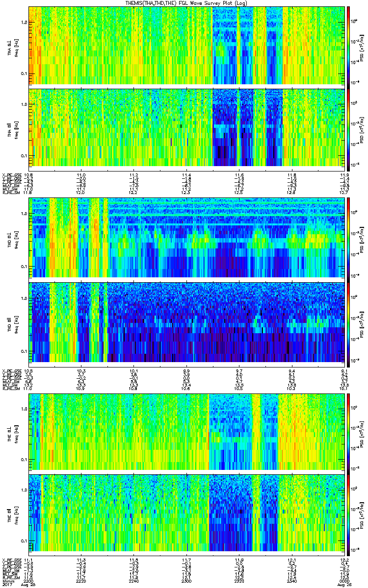
Task: Click X_RE_GSE value 10.5 under THD plots
Action: tap(28, 371)
